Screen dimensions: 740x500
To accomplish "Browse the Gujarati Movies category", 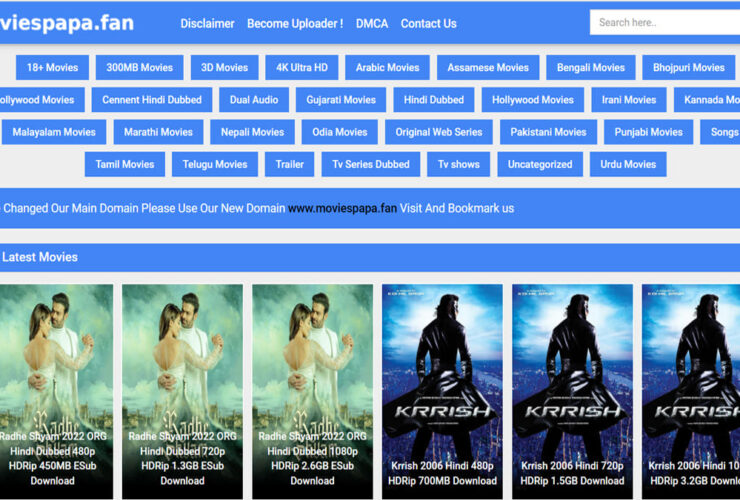I will click(341, 100).
